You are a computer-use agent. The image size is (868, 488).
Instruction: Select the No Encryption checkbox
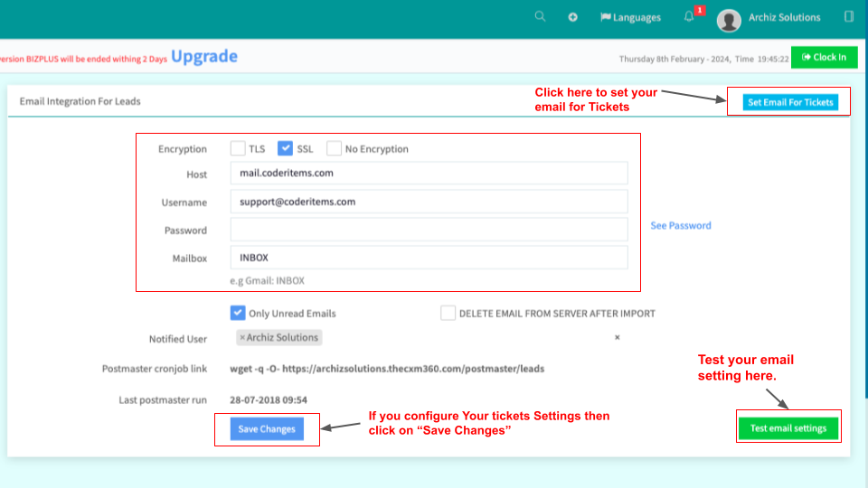[x=335, y=149]
